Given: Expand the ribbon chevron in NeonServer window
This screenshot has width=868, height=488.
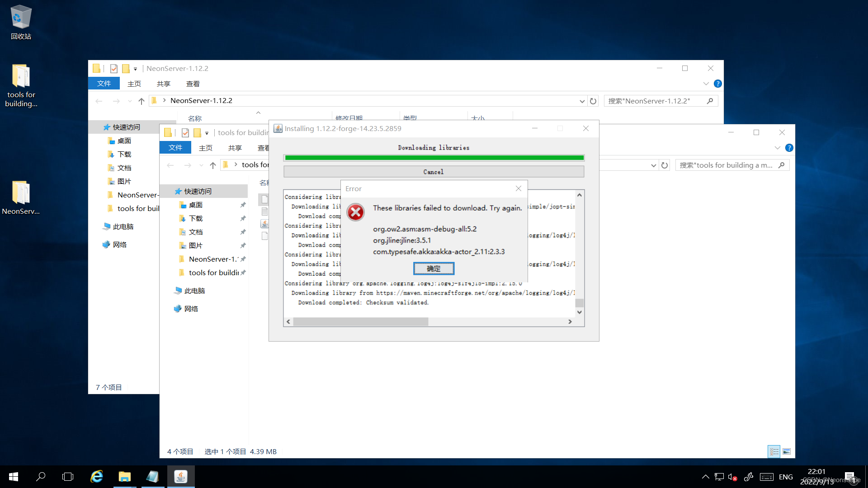Looking at the screenshot, I should point(706,84).
